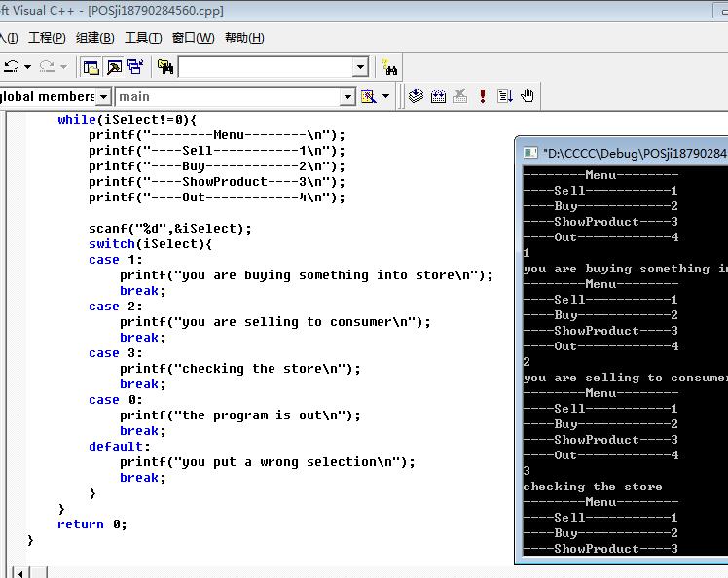Viewport: 728px width, 578px height.
Task: Open the Window List icon
Action: pyautogui.click(x=135, y=67)
